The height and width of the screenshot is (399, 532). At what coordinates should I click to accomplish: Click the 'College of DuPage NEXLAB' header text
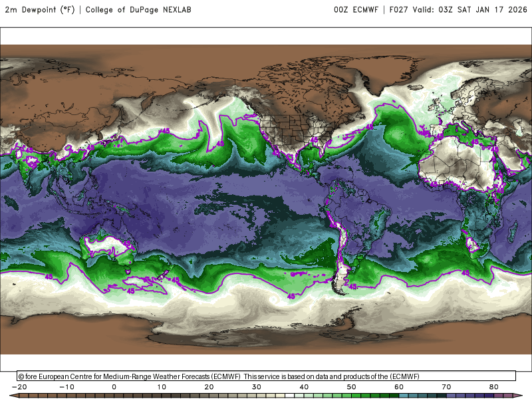[138, 10]
